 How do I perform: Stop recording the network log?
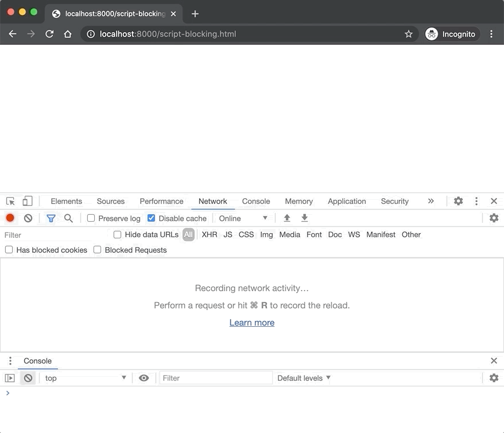[x=9, y=218]
